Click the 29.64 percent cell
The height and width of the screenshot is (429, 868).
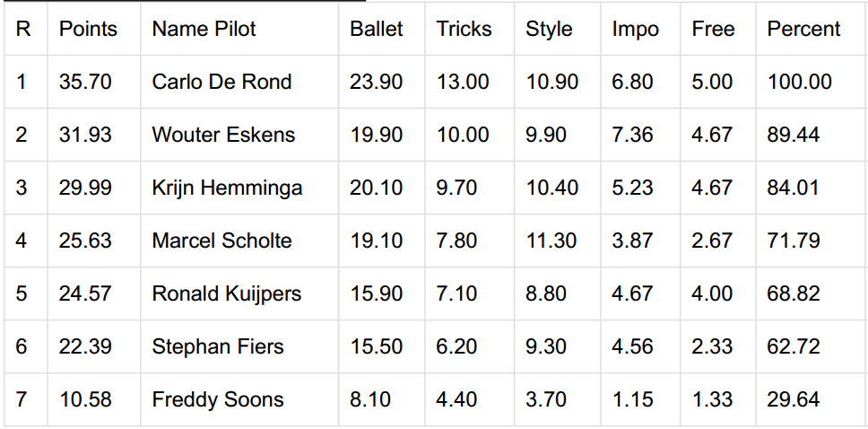click(812, 399)
